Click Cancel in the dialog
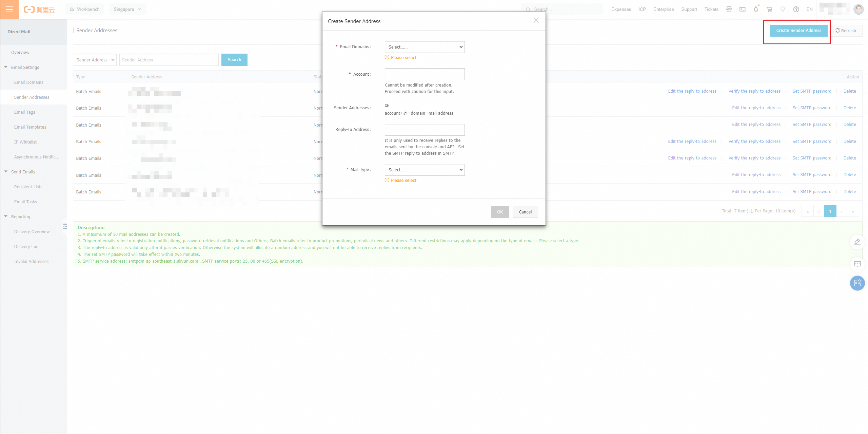The image size is (868, 434). (525, 212)
